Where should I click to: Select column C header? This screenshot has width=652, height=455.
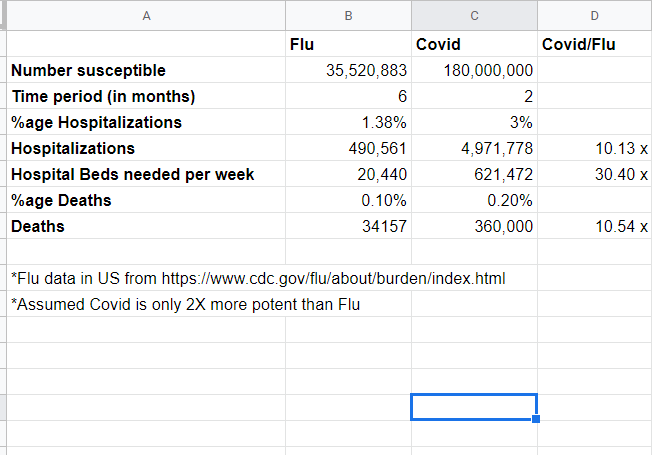pyautogui.click(x=474, y=15)
